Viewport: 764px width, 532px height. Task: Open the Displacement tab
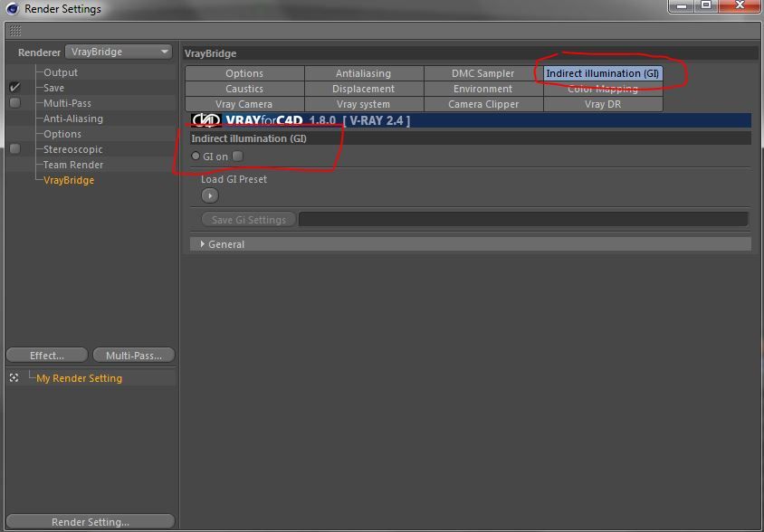(x=364, y=89)
